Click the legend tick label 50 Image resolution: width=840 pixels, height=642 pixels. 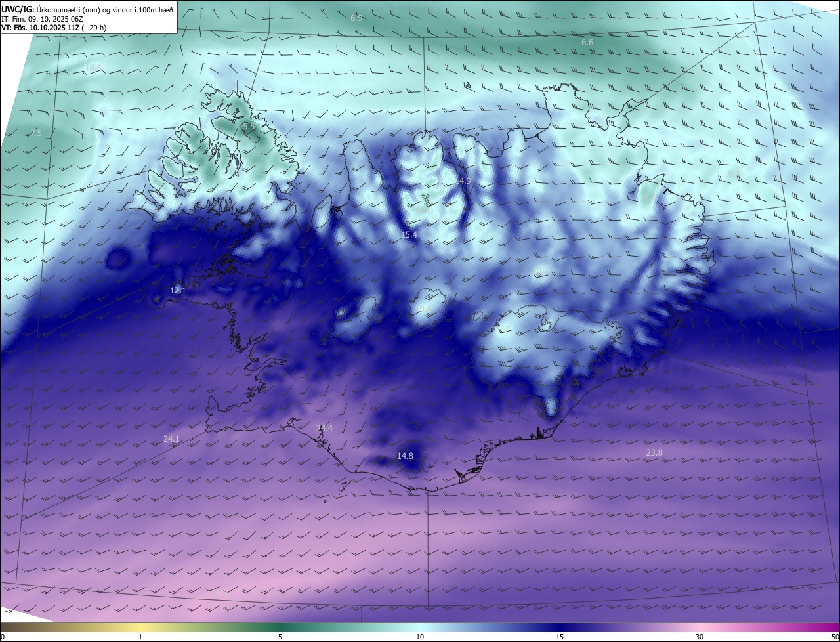(835, 637)
